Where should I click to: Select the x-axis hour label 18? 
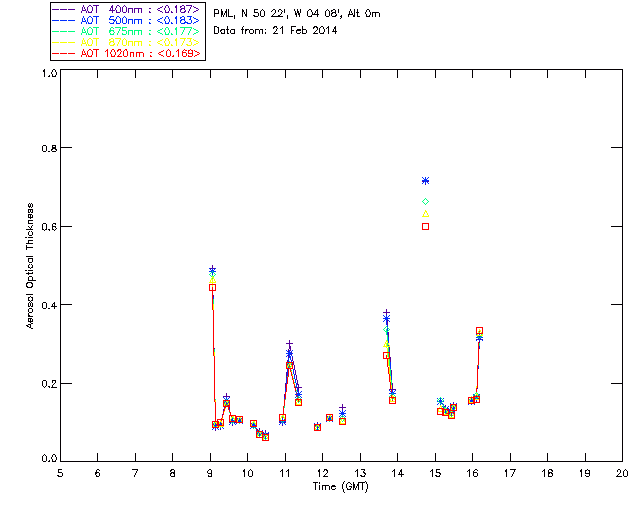click(x=547, y=473)
